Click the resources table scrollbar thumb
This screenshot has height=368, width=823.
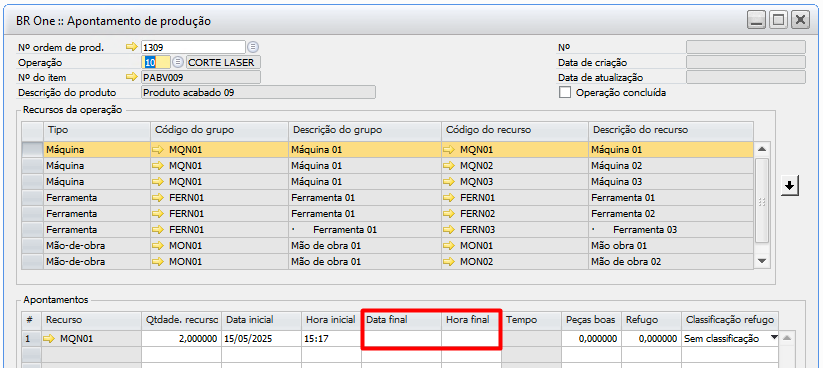pos(762,201)
